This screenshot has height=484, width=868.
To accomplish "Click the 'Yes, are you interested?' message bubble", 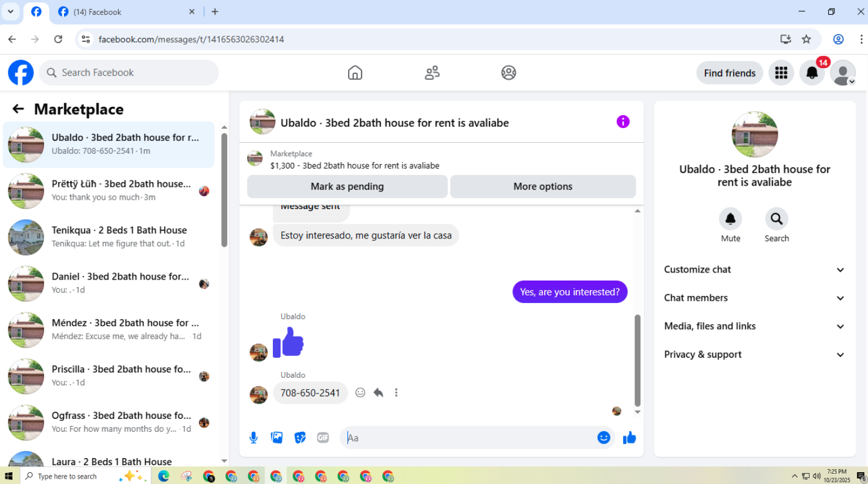I will [x=570, y=292].
